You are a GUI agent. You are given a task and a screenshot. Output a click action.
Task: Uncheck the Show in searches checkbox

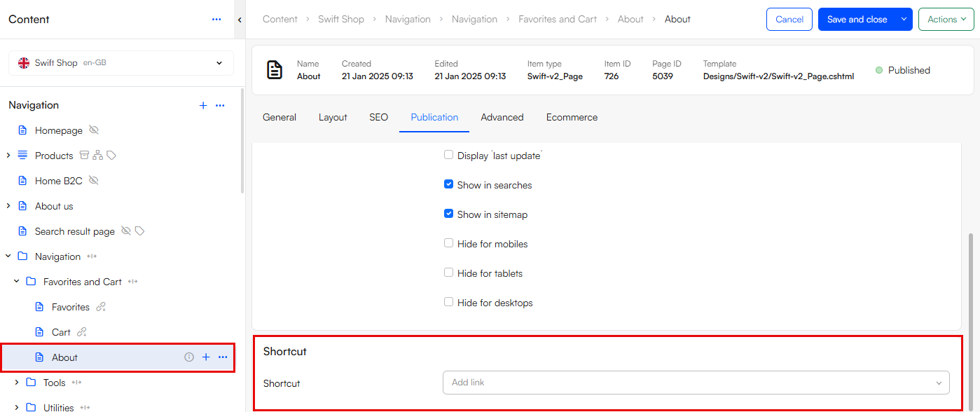[x=448, y=184]
